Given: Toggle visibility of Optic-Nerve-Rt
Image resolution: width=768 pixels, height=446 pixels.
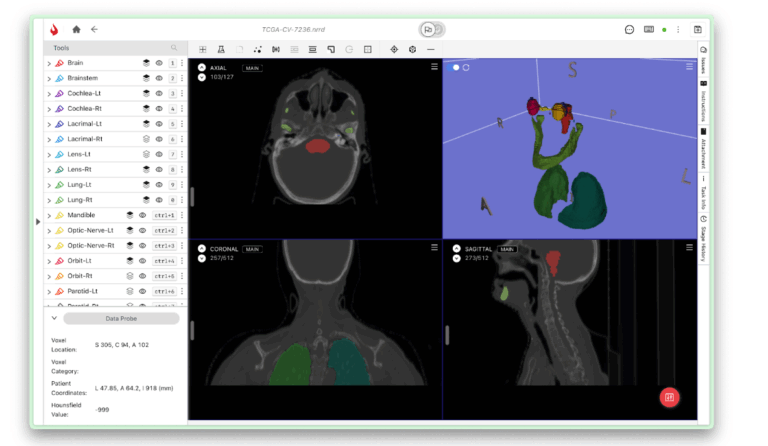Looking at the screenshot, I should coord(143,246).
